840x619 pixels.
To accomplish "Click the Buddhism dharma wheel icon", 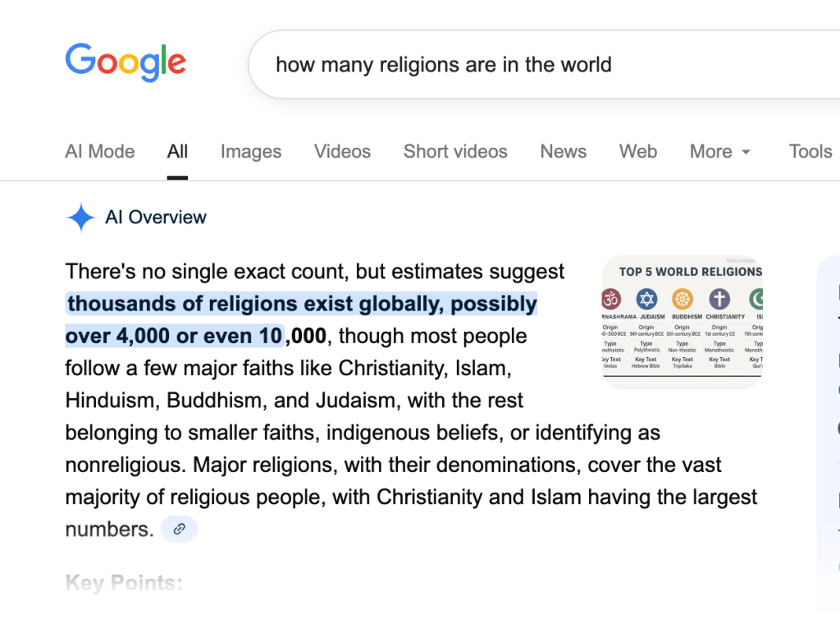I will coord(682,299).
